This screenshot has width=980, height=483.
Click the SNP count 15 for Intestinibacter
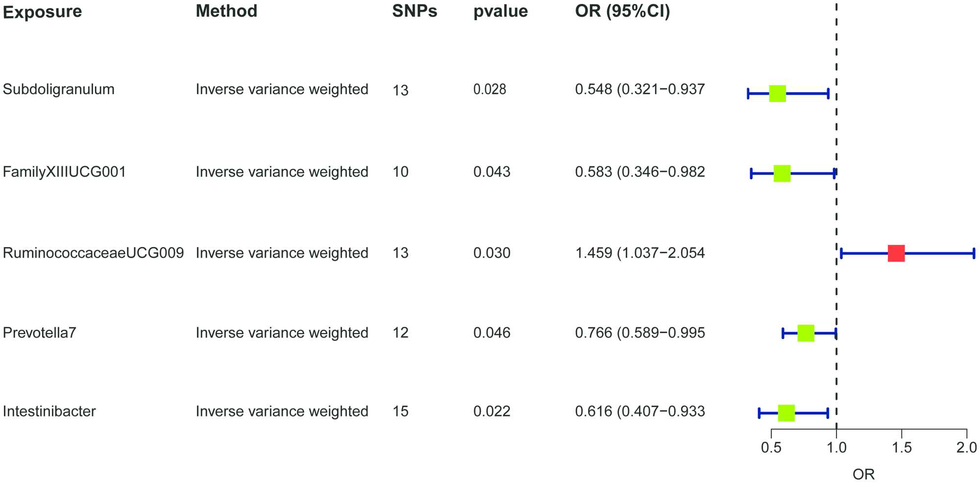400,411
